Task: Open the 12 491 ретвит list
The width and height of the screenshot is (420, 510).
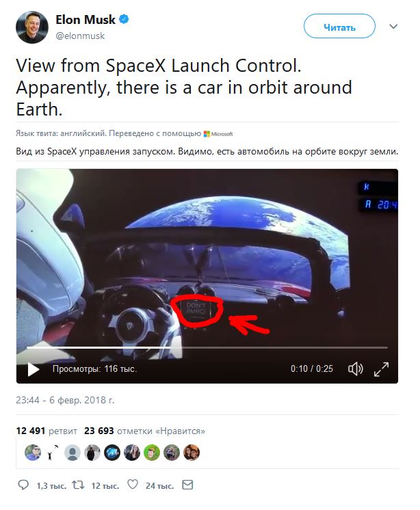Action: 47,431
